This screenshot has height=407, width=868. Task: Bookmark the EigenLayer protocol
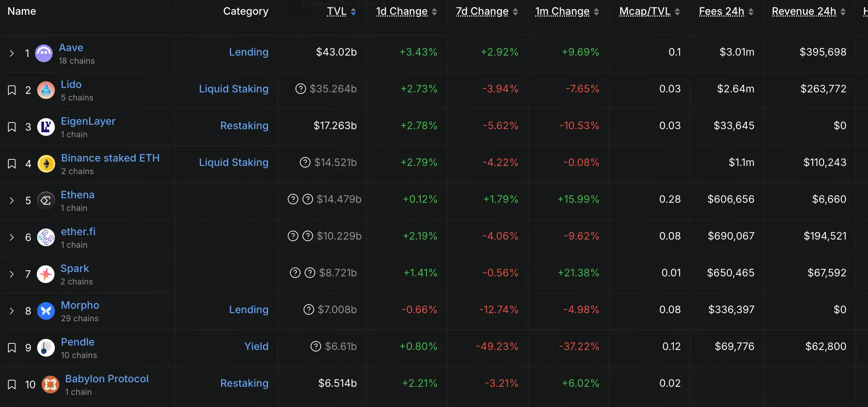12,127
